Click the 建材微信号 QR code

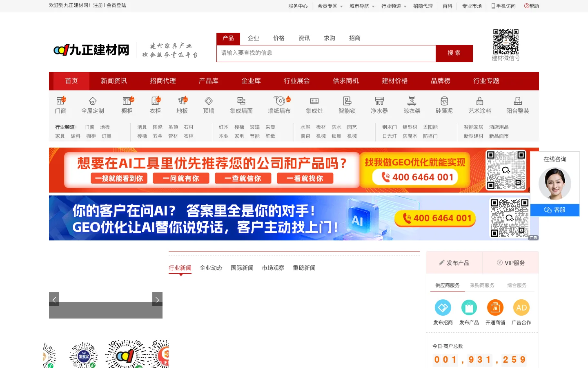point(506,42)
